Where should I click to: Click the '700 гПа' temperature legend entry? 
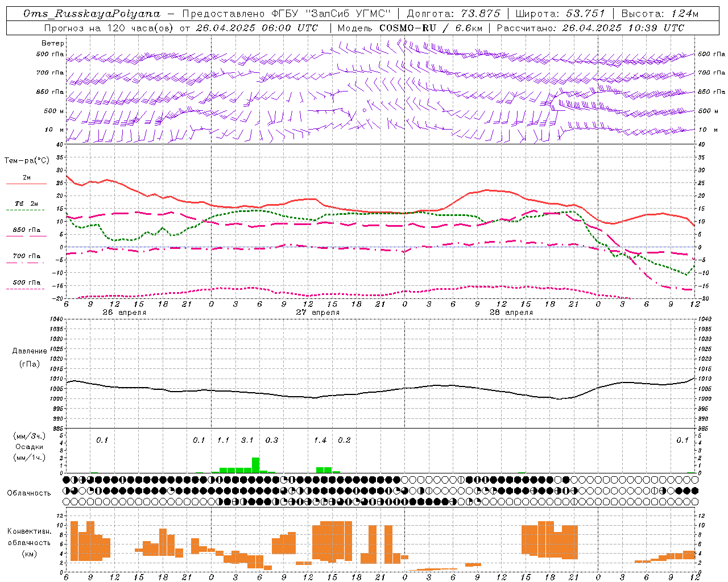(26, 256)
